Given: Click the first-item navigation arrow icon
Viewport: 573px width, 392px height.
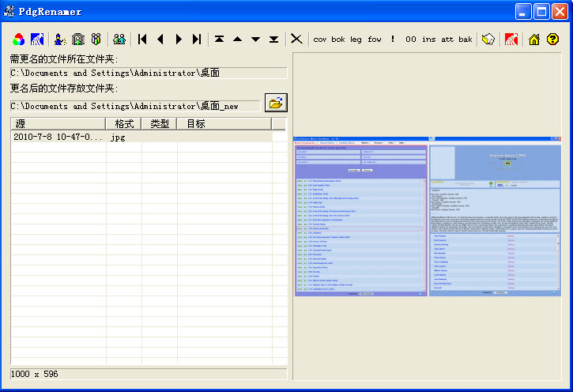Looking at the screenshot, I should tap(142, 39).
